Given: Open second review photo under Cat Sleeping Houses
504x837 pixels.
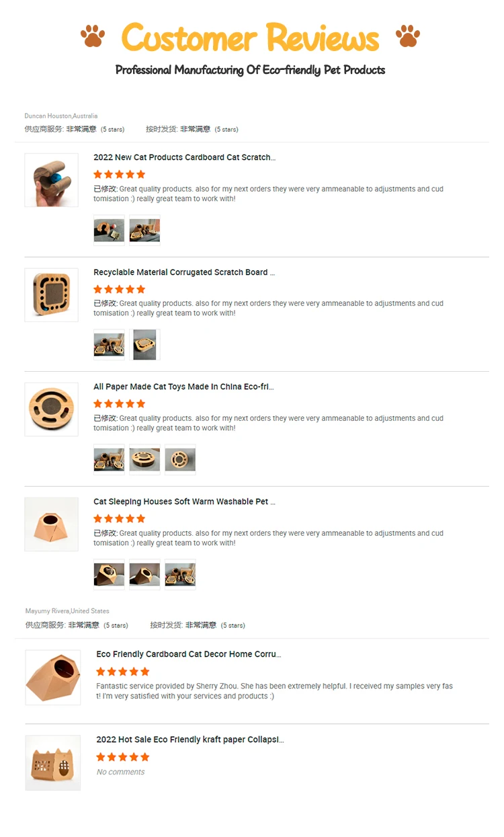Looking at the screenshot, I should coord(144,575).
